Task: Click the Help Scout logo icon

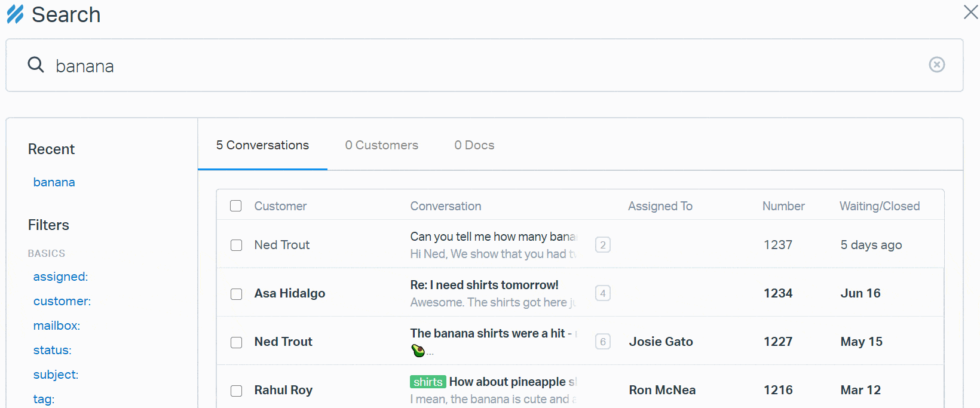Action: (x=15, y=14)
